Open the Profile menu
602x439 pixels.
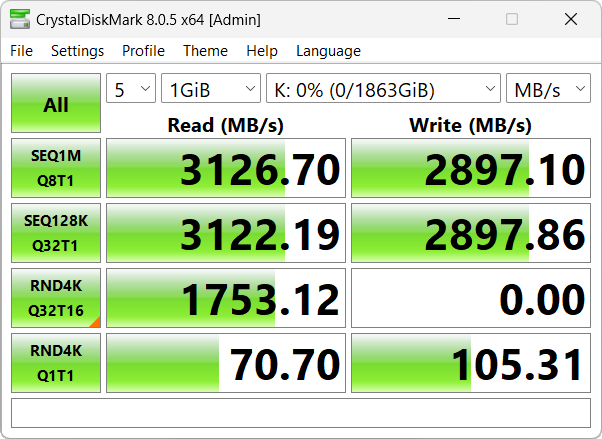tap(143, 51)
